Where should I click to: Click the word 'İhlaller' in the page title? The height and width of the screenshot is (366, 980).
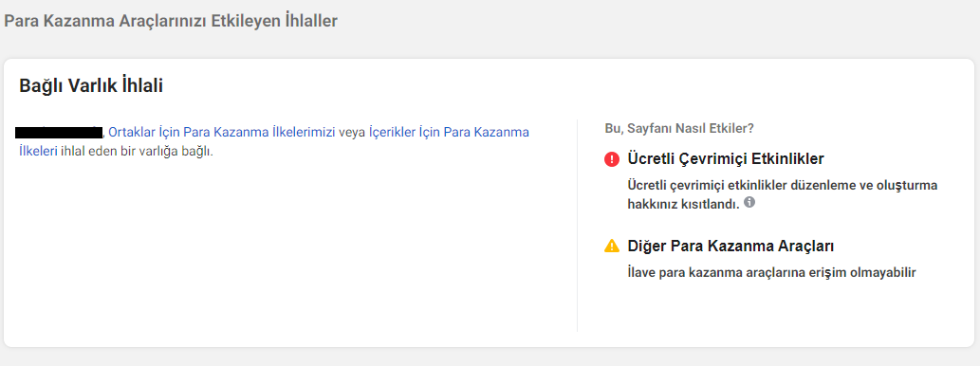tap(309, 21)
